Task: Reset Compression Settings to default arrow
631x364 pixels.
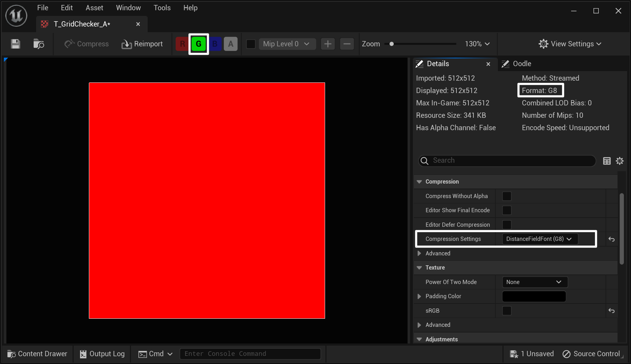Action: pos(611,239)
